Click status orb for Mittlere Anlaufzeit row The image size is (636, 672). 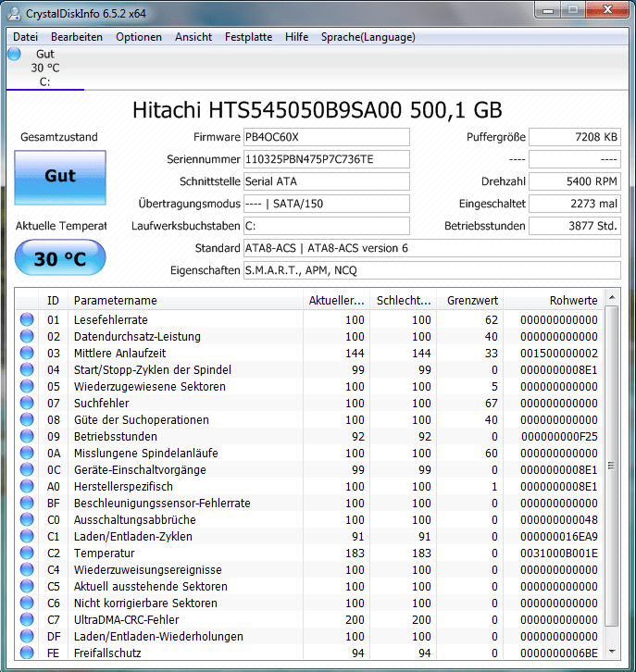click(x=27, y=354)
